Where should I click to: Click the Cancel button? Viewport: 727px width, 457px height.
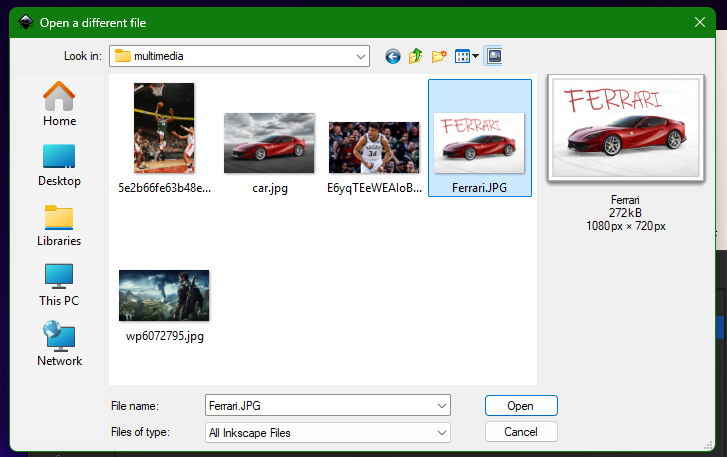point(521,432)
